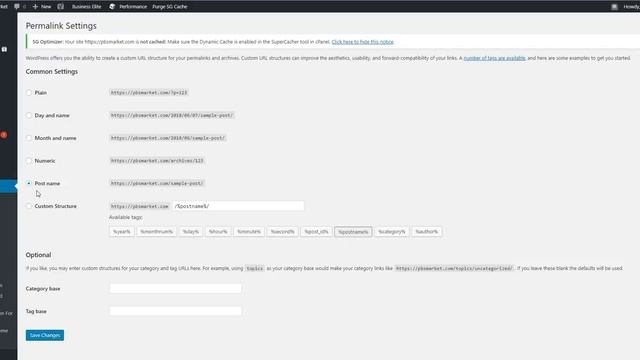
Task: Focus the Category base input field
Action: pyautogui.click(x=176, y=289)
